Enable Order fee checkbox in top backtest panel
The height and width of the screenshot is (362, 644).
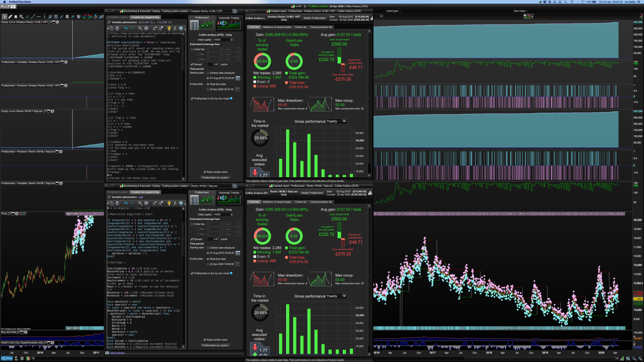pos(192,49)
